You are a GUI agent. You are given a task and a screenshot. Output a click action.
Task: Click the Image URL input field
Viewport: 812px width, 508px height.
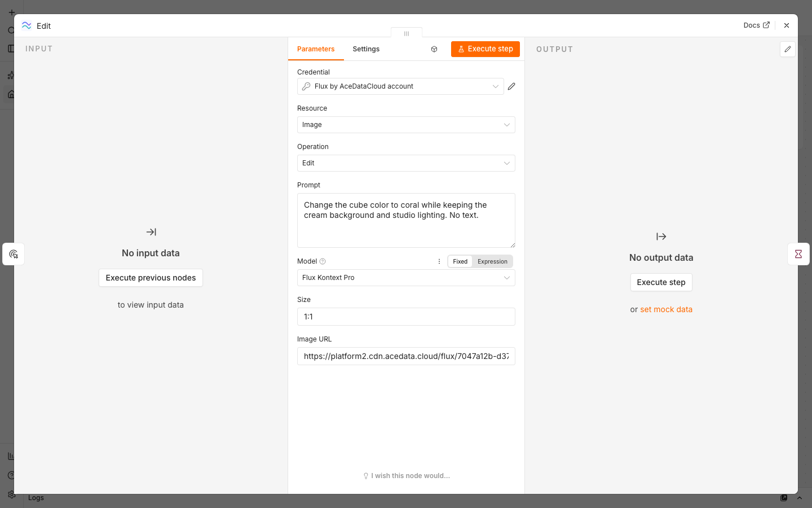click(x=406, y=356)
